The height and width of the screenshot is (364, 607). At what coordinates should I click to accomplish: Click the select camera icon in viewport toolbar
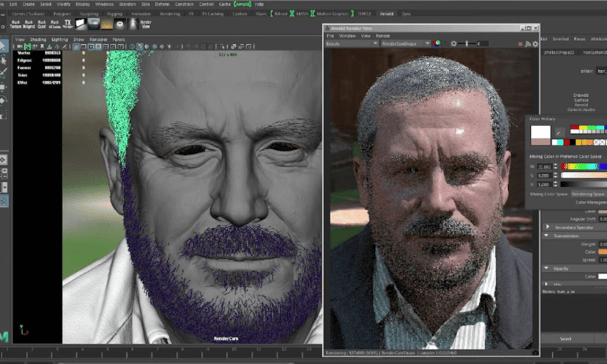[19, 46]
